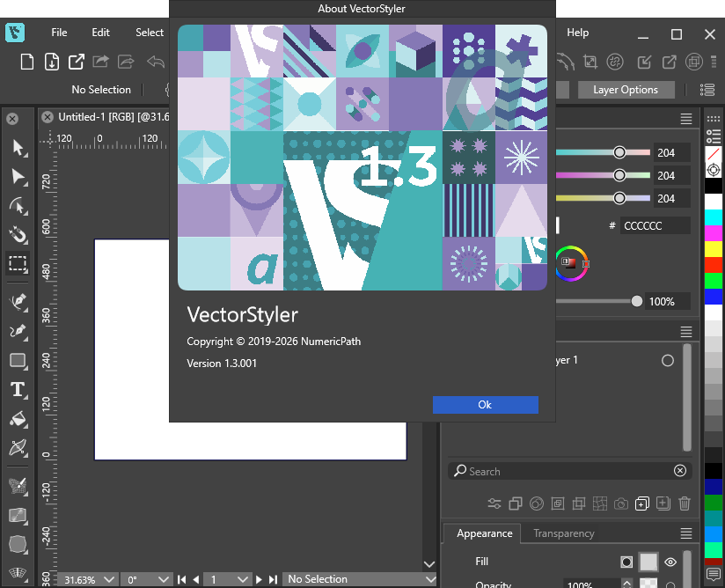Open the Edit menu

click(99, 33)
